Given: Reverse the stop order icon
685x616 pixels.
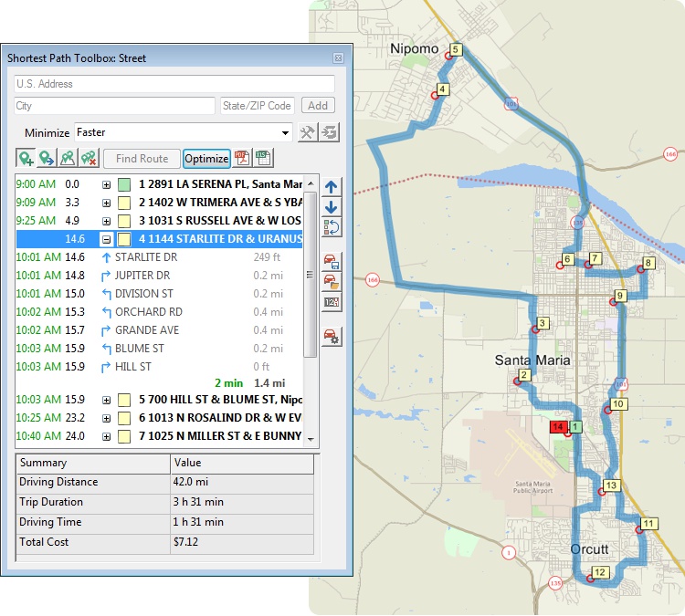Looking at the screenshot, I should (332, 227).
